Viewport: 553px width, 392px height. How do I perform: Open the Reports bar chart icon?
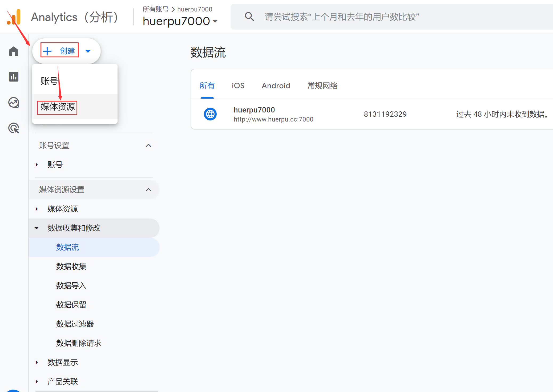pos(14,77)
